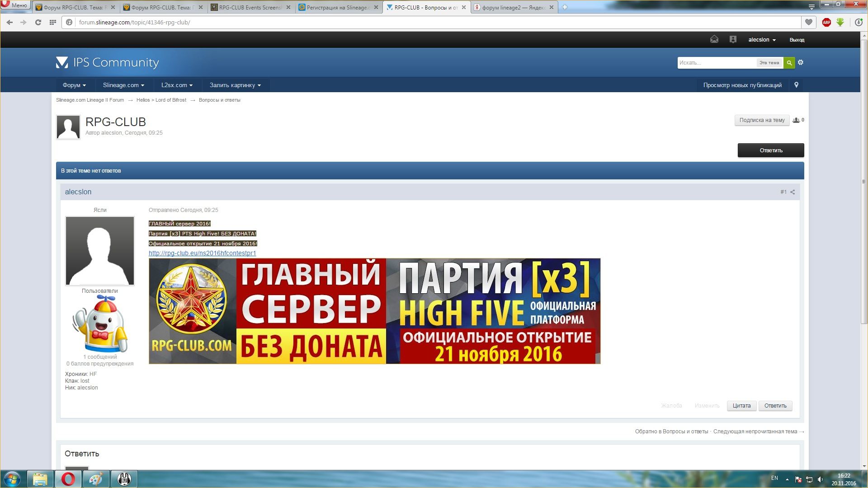The width and height of the screenshot is (868, 488).
Task: Open the rpg-club.eu contest link
Action: pos(202,253)
